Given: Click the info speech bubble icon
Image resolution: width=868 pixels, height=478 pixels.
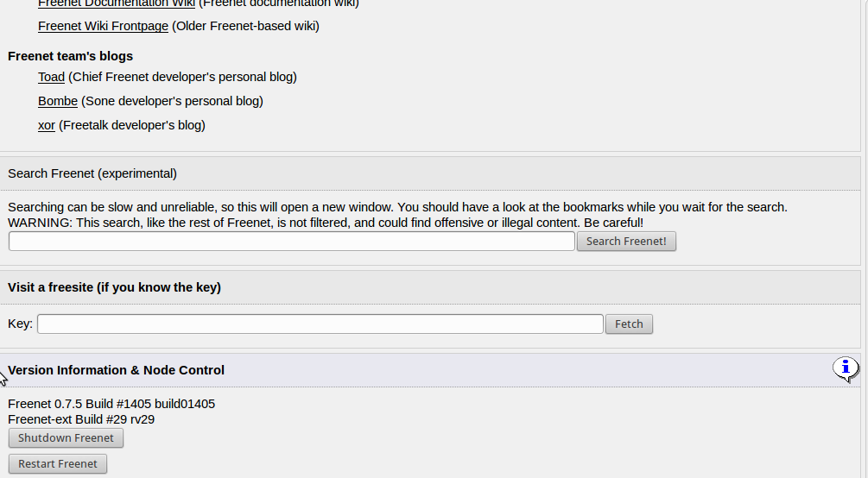Looking at the screenshot, I should click(x=846, y=368).
